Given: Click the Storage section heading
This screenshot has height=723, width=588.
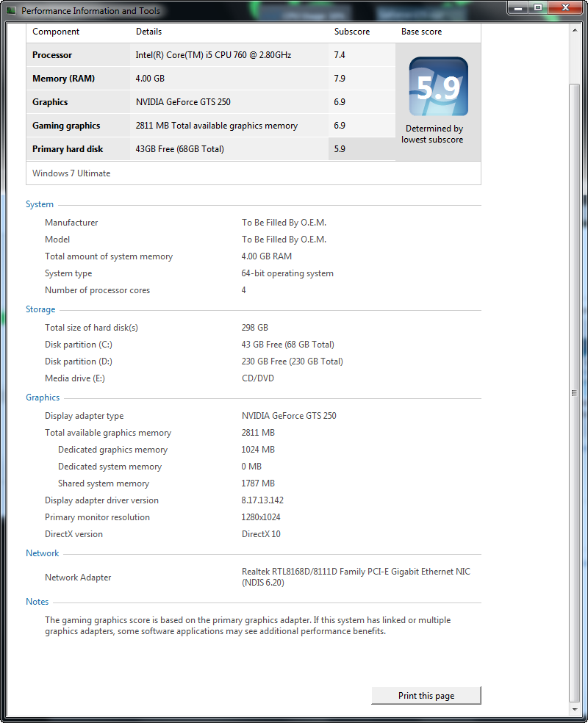Looking at the screenshot, I should (40, 309).
